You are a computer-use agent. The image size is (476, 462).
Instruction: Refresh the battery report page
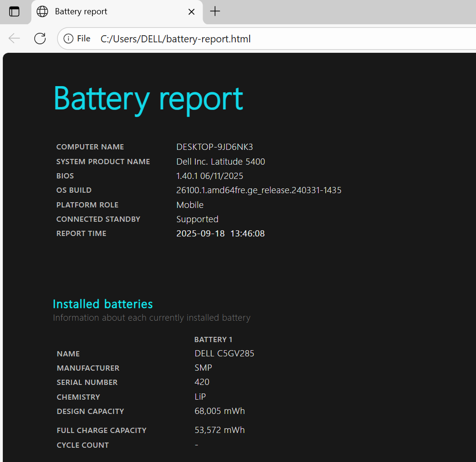coord(40,39)
